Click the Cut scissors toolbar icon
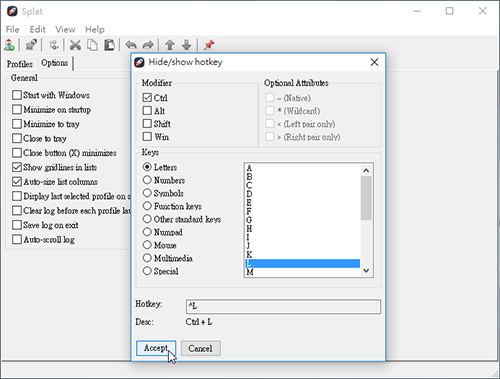 click(75, 45)
